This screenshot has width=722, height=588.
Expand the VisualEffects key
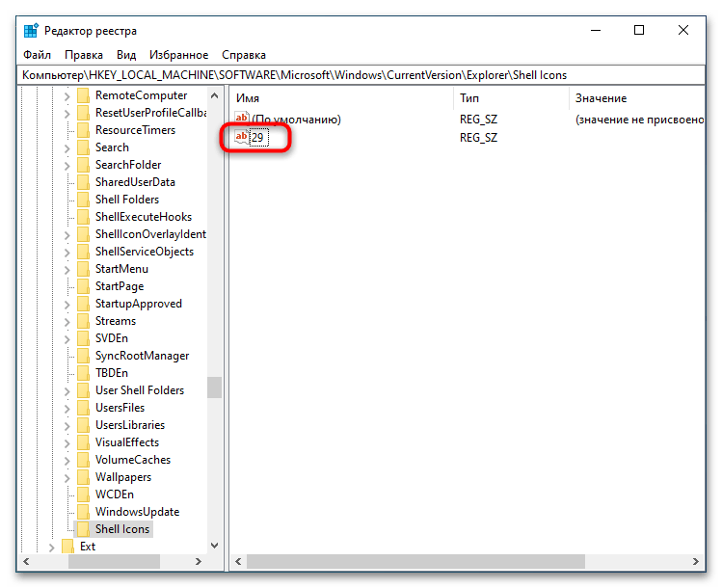click(x=67, y=443)
